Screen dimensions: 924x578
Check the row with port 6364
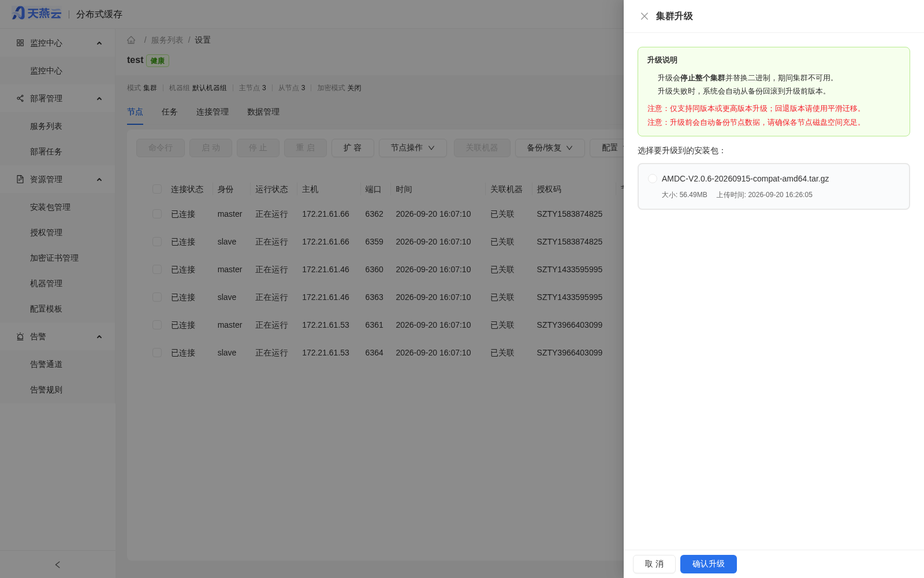[157, 353]
